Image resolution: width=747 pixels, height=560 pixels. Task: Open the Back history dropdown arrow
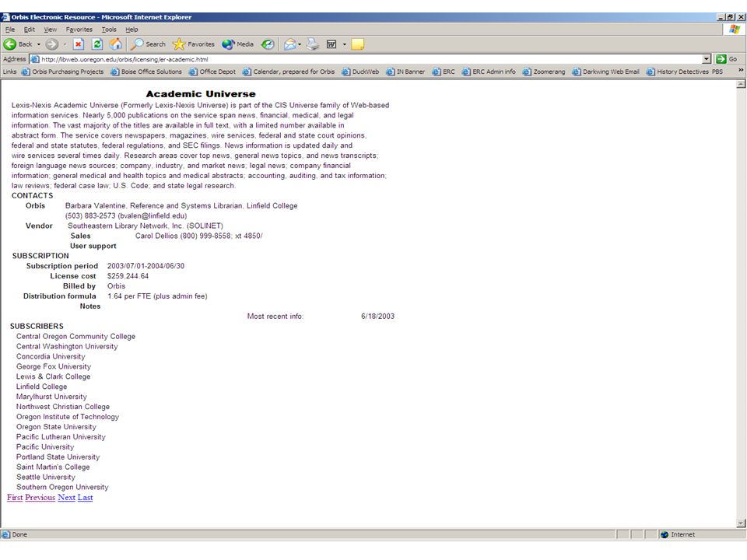(39, 44)
